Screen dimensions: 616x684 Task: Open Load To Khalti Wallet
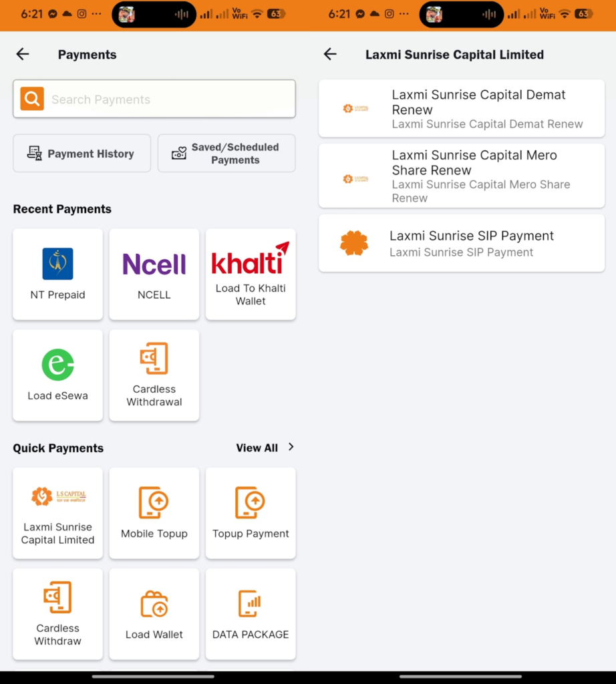point(251,274)
